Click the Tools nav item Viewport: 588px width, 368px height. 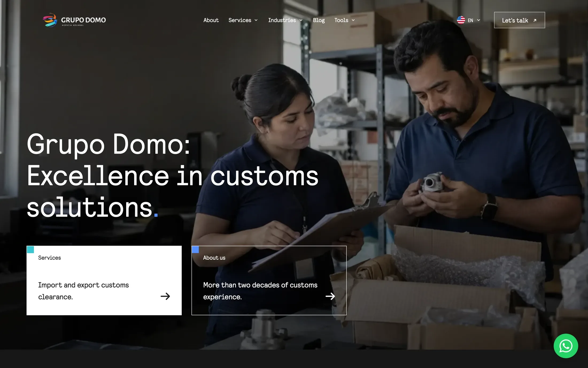pos(341,20)
